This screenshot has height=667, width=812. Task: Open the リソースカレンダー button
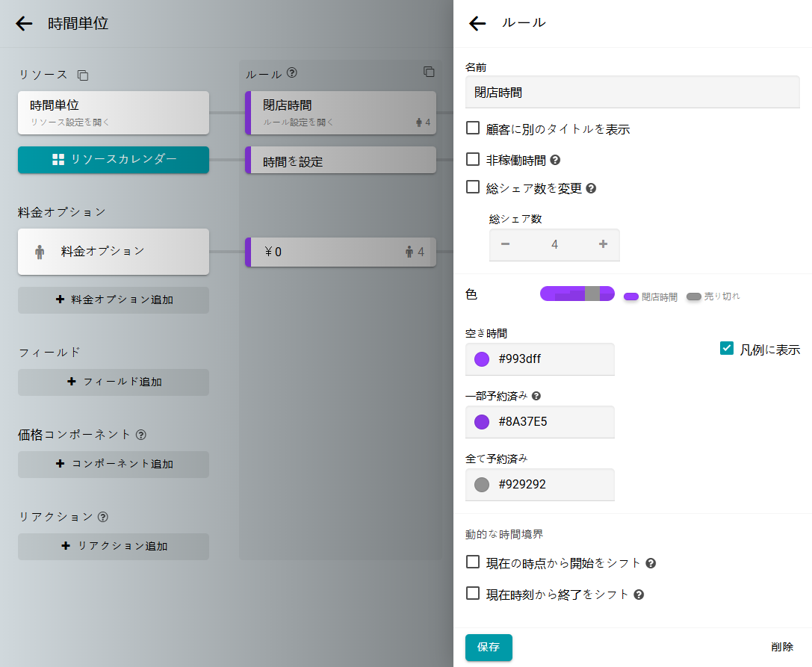point(114,159)
